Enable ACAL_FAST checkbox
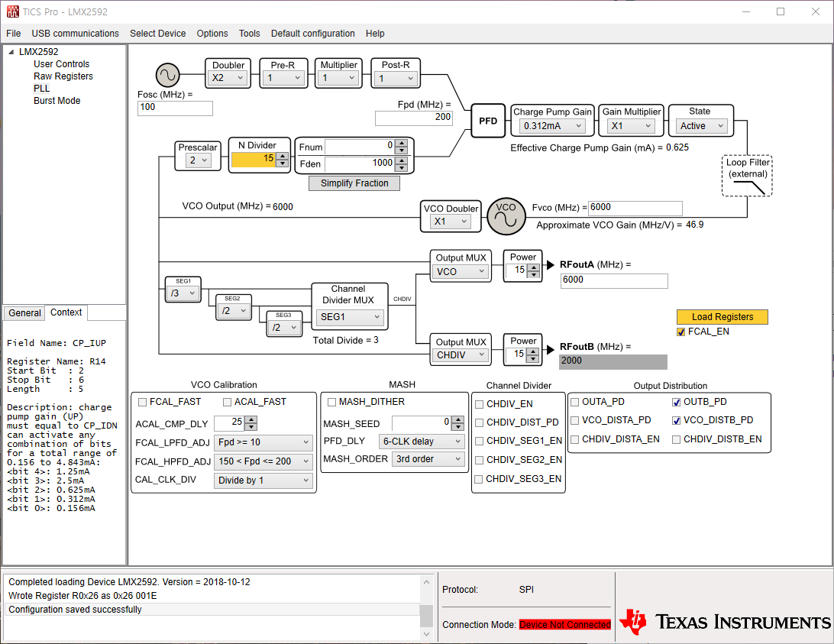The image size is (834, 644). click(227, 402)
